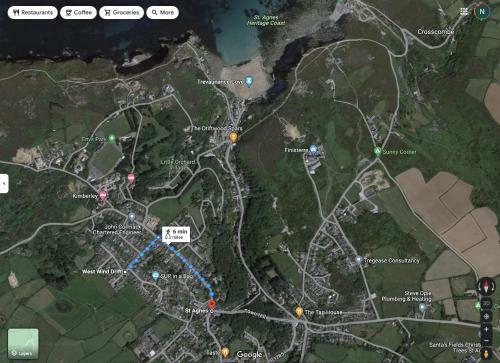The width and height of the screenshot is (500, 363).
Task: Click the Kimberley hotel marker
Action: pos(103,195)
